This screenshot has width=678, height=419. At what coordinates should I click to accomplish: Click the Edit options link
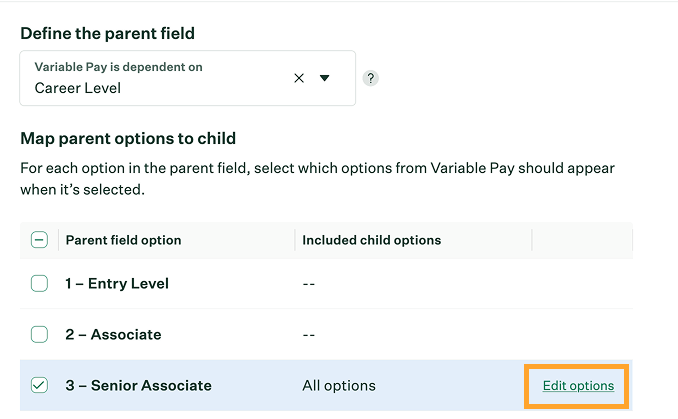578,385
